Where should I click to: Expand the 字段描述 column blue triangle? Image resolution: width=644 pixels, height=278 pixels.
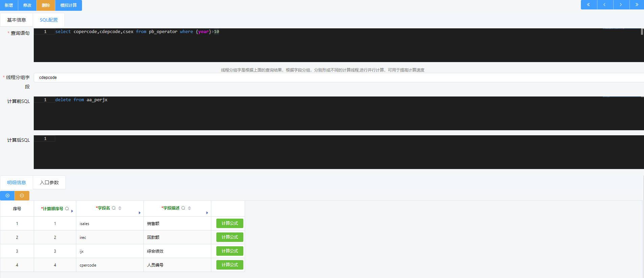pos(207,213)
